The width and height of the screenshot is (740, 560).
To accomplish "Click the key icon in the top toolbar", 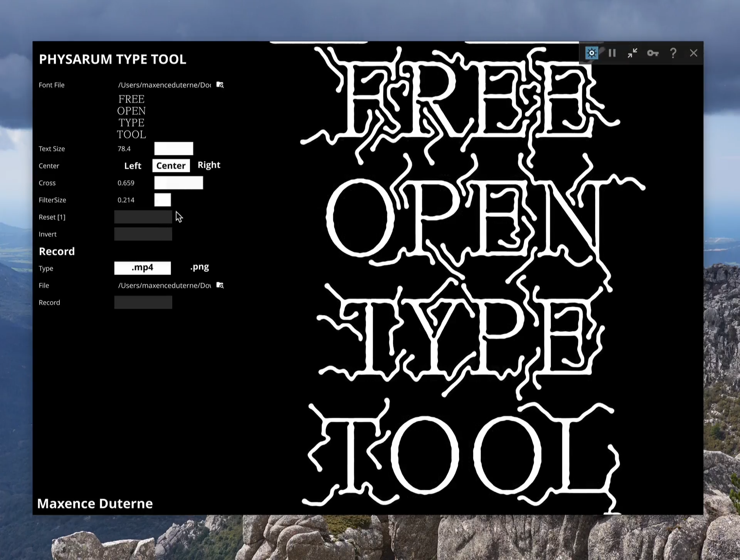I will pos(653,53).
